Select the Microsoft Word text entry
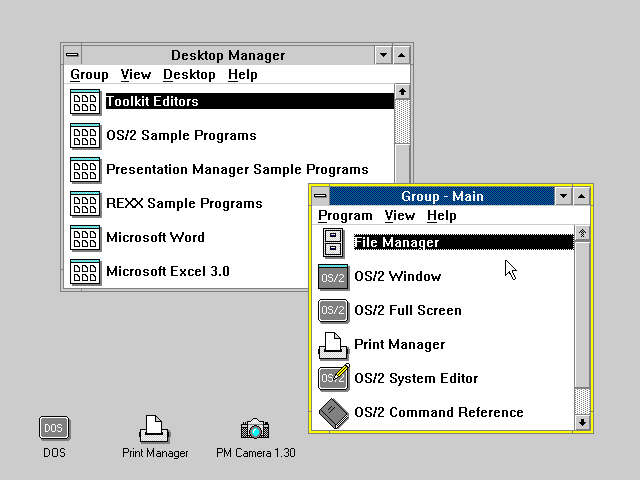 [155, 237]
